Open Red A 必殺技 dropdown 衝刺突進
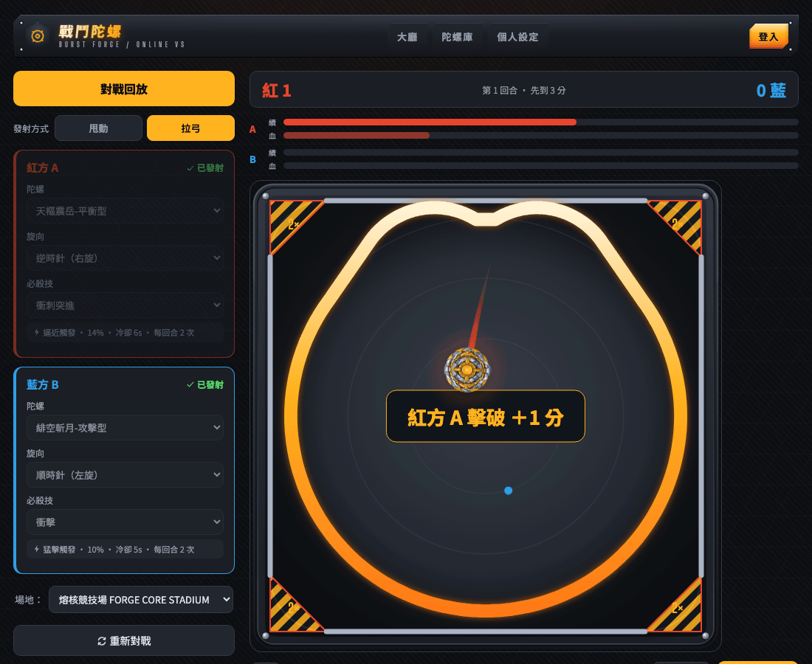This screenshot has width=812, height=664. [125, 305]
